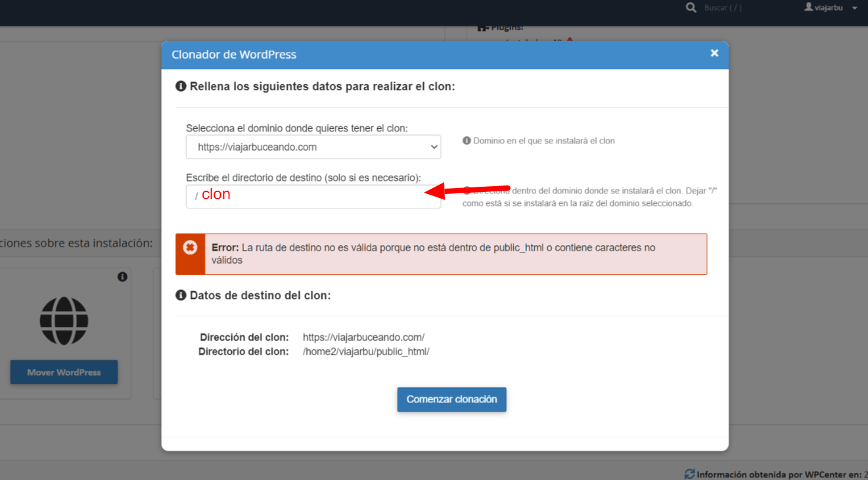Click the user avatar icon
Image resolution: width=868 pixels, height=480 pixels.
809,7
